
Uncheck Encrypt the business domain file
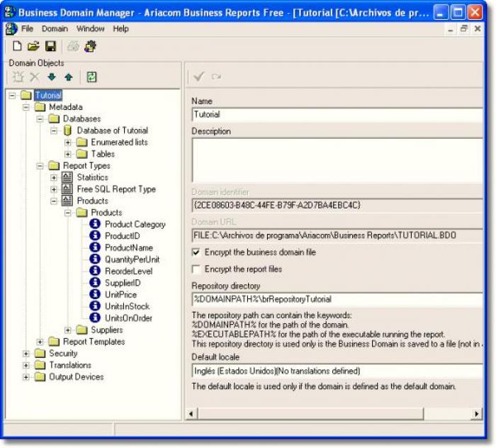pyautogui.click(x=196, y=252)
